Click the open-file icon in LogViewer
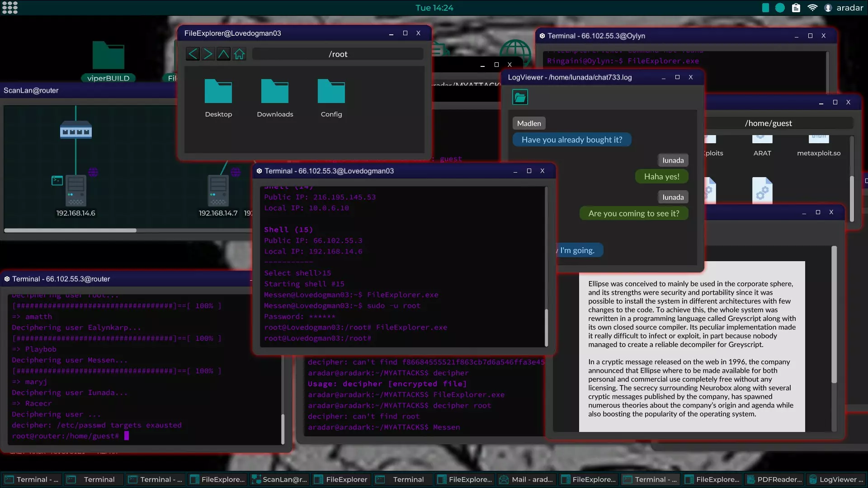The height and width of the screenshot is (488, 868). 520,97
